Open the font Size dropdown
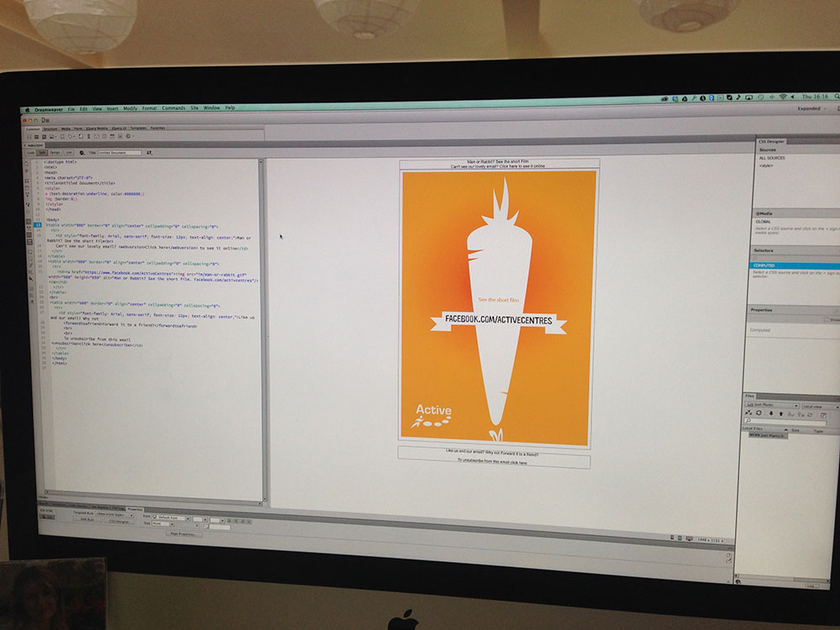This screenshot has height=630, width=840. [x=163, y=523]
